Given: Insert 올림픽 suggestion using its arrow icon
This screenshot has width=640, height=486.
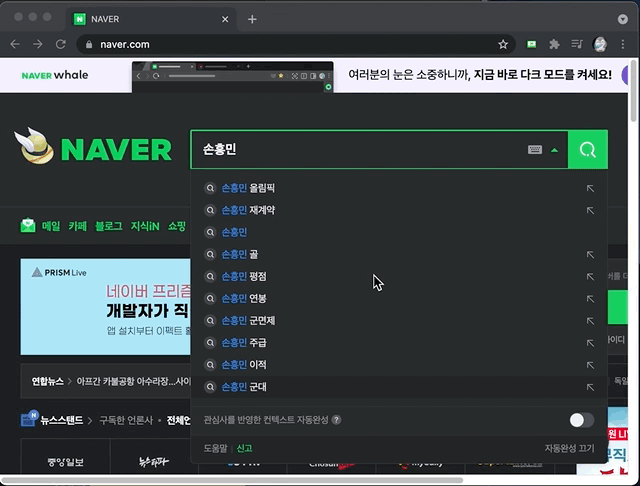Looking at the screenshot, I should (590, 188).
